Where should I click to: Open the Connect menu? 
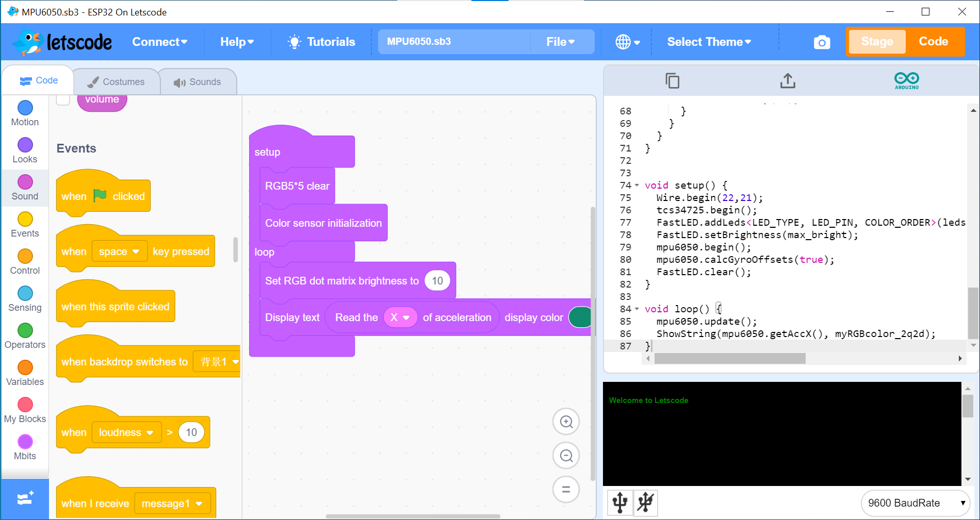[159, 42]
